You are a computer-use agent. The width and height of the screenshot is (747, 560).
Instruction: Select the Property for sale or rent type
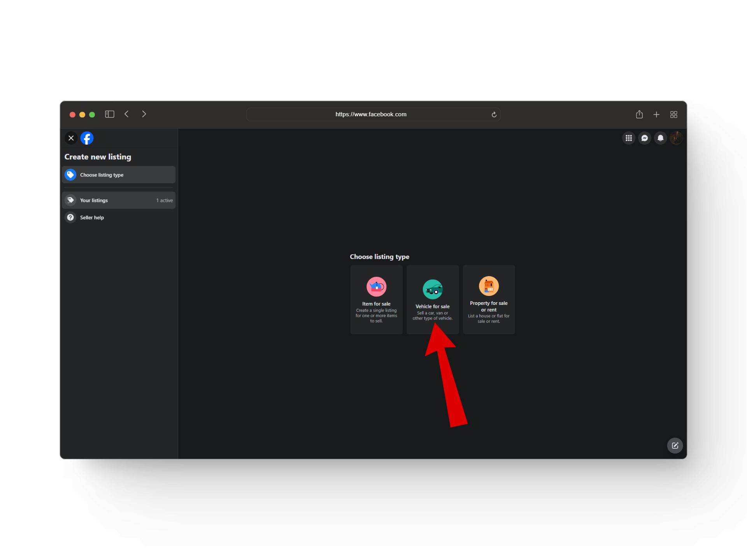pos(488,299)
